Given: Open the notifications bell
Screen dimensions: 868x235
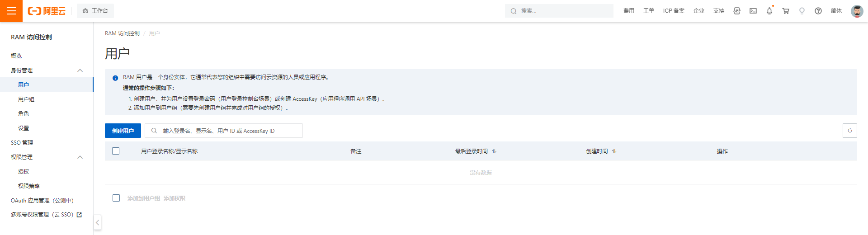Looking at the screenshot, I should 769,11.
